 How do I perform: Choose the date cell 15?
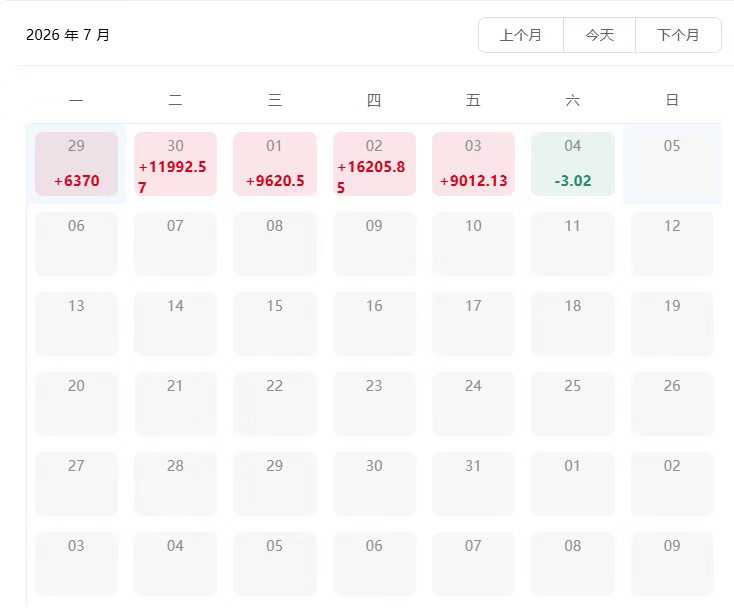[x=275, y=324]
